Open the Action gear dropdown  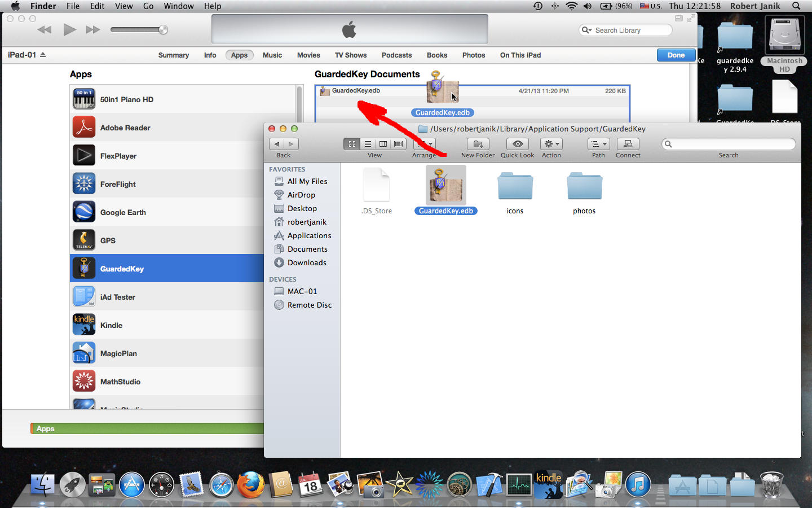[551, 144]
